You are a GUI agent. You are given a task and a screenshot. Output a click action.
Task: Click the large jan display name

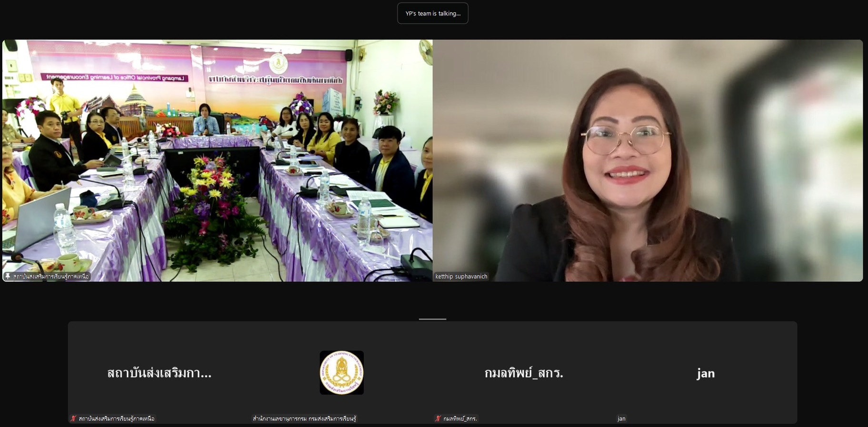[706, 373]
